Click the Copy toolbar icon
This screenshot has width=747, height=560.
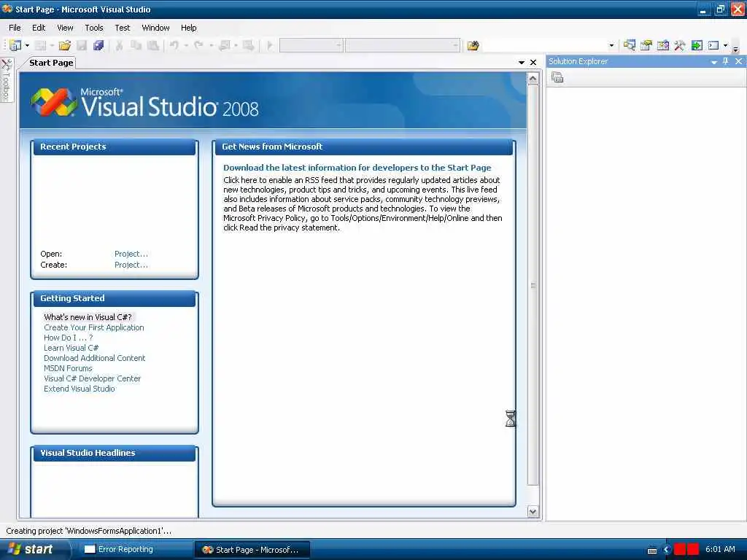(x=136, y=46)
